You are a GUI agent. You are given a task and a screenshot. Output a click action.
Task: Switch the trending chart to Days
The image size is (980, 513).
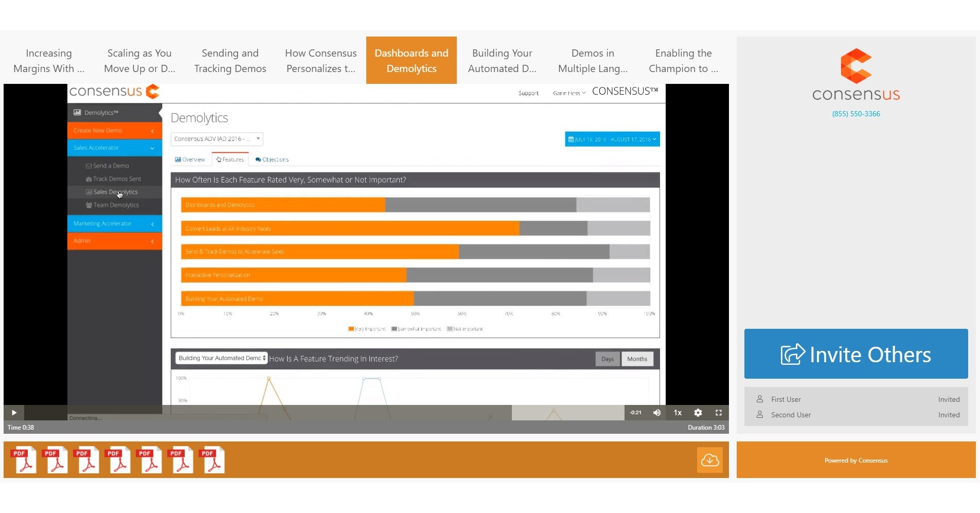tap(608, 359)
